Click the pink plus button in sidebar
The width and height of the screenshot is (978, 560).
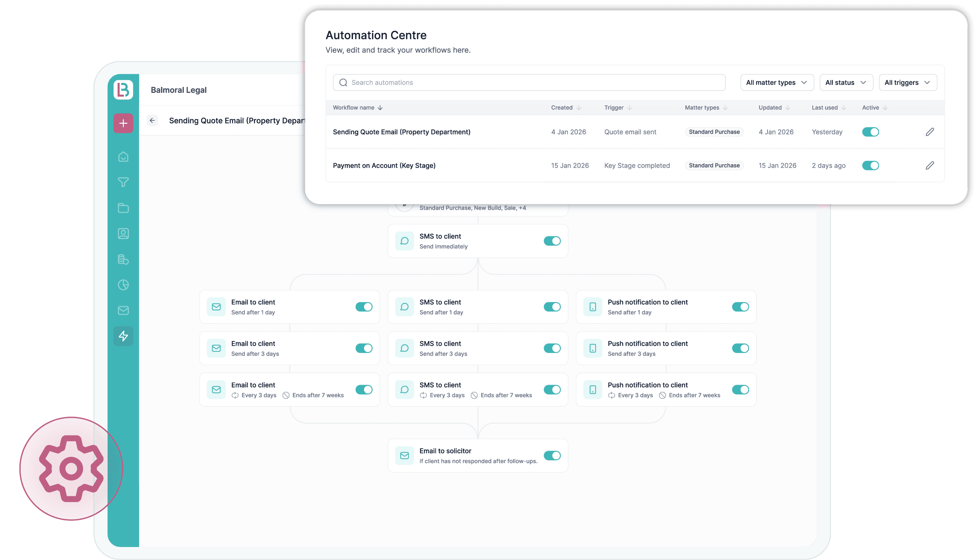(x=123, y=123)
